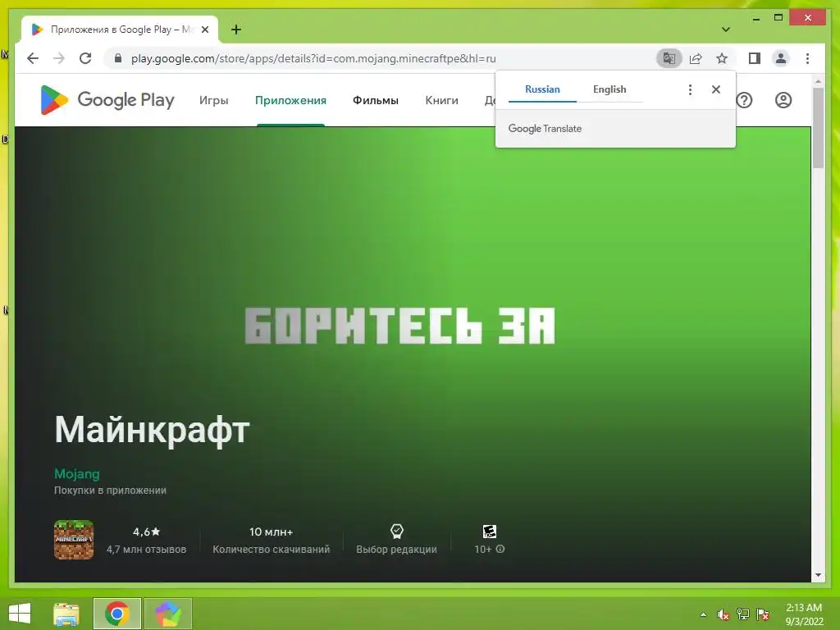Image resolution: width=840 pixels, height=630 pixels.
Task: Click '10 млн+' downloads count
Action: [x=271, y=532]
